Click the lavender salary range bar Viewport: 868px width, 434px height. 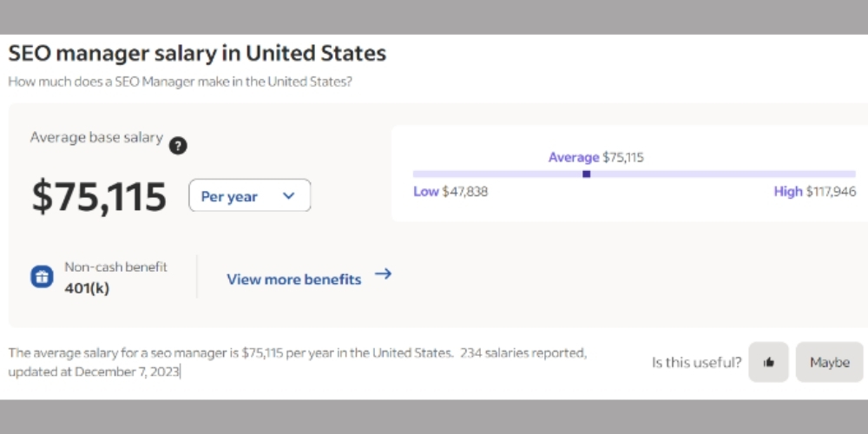click(634, 174)
